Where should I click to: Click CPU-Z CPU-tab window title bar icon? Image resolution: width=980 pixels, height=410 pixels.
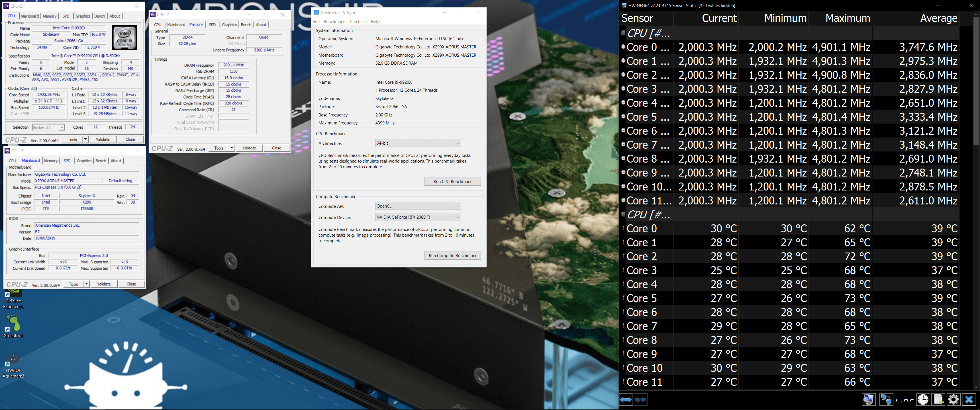6,6
